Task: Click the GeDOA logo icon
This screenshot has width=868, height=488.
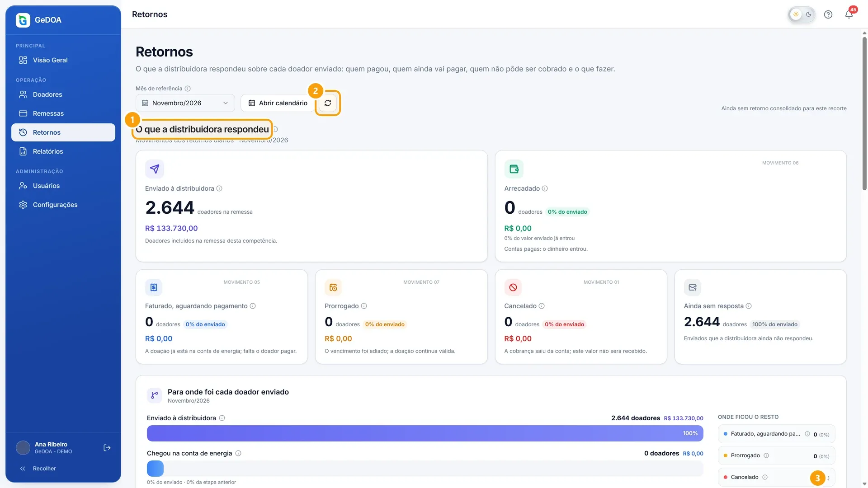Action: click(23, 20)
